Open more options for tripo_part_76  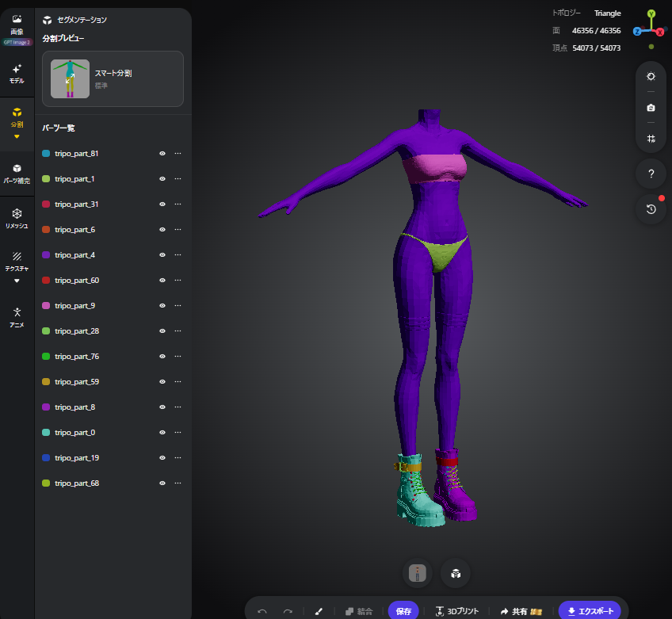coord(178,356)
